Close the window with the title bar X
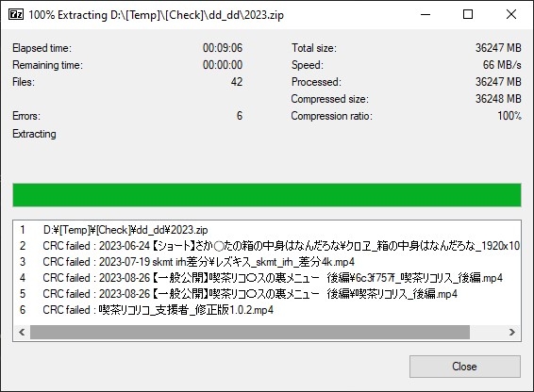Screen dimensions: 534x392 tap(510, 15)
